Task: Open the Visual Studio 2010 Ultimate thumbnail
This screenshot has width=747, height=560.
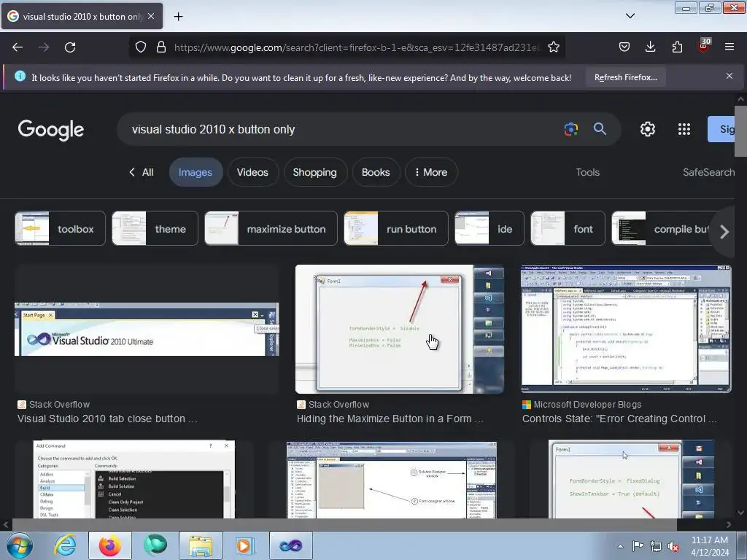Action: 147,329
